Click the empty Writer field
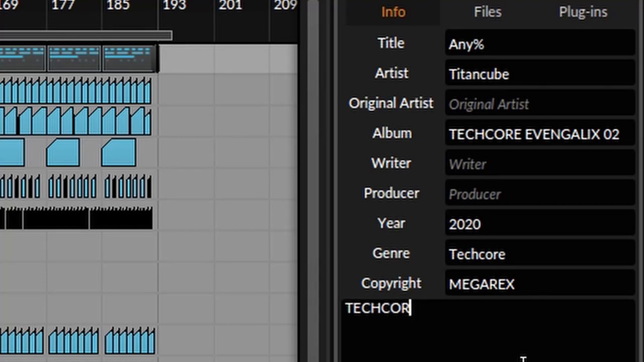The width and height of the screenshot is (644, 362). tap(540, 164)
